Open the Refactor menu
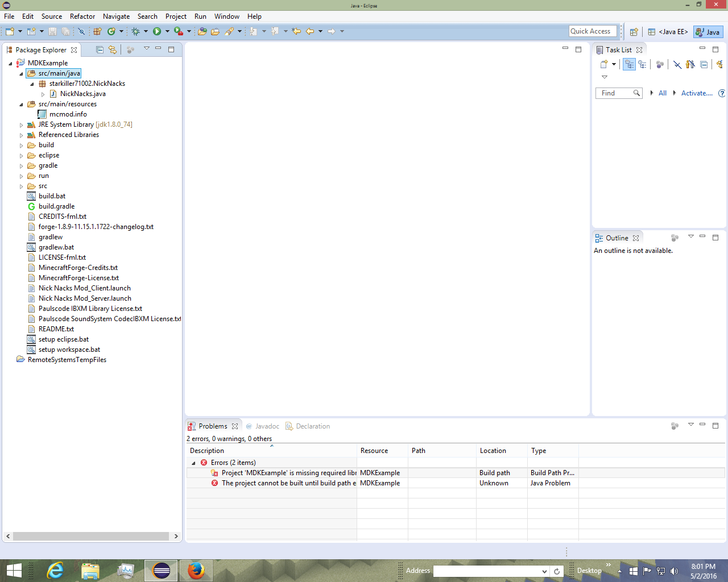This screenshot has width=728, height=582. 82,16
